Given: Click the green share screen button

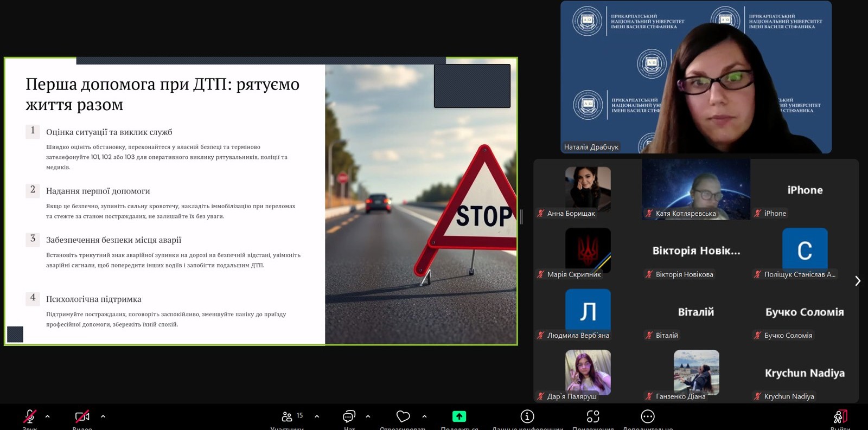Looking at the screenshot, I should coord(459,416).
